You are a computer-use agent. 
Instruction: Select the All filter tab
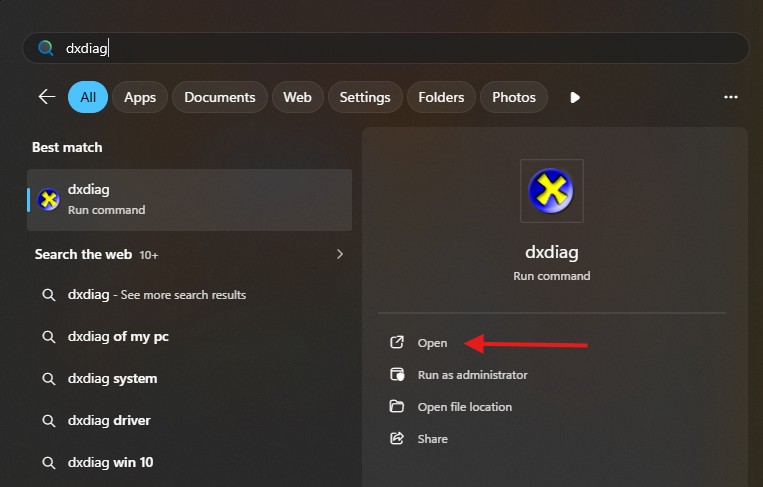(x=88, y=97)
